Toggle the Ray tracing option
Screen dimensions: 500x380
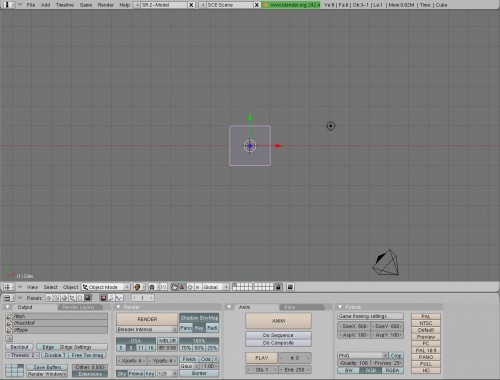click(x=199, y=328)
